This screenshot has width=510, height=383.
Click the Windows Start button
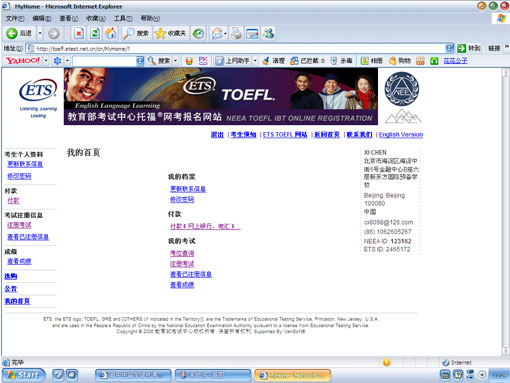tap(23, 375)
